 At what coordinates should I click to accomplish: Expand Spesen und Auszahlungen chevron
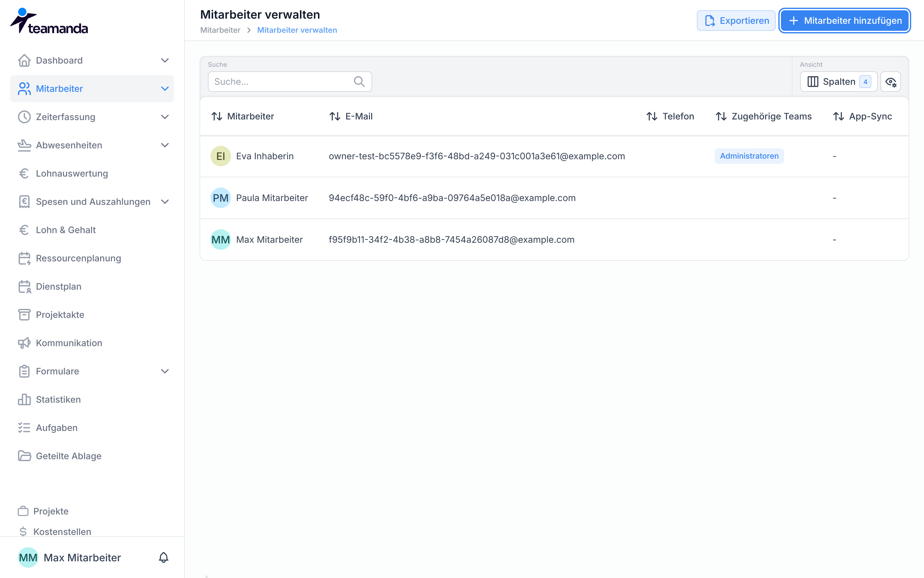point(165,202)
